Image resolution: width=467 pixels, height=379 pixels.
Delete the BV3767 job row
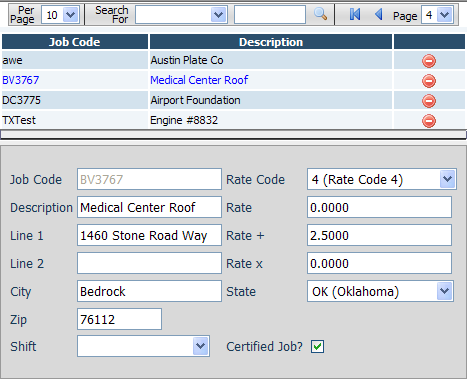click(429, 81)
